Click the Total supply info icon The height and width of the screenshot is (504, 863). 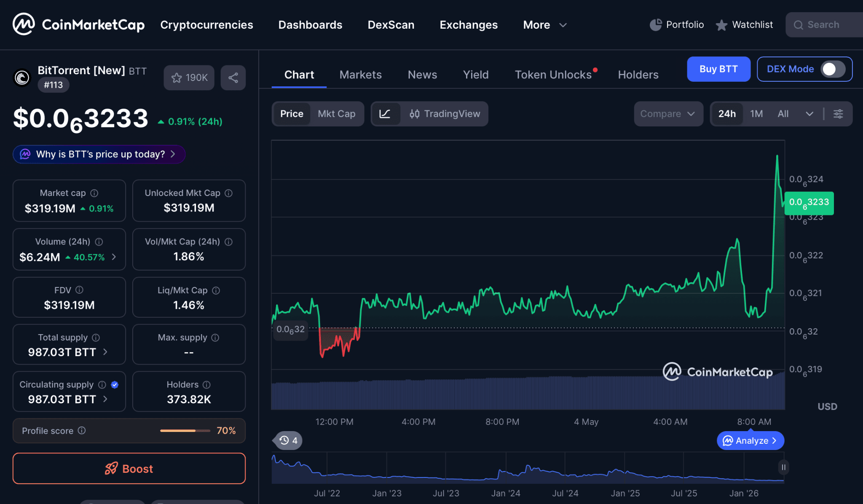pos(96,338)
